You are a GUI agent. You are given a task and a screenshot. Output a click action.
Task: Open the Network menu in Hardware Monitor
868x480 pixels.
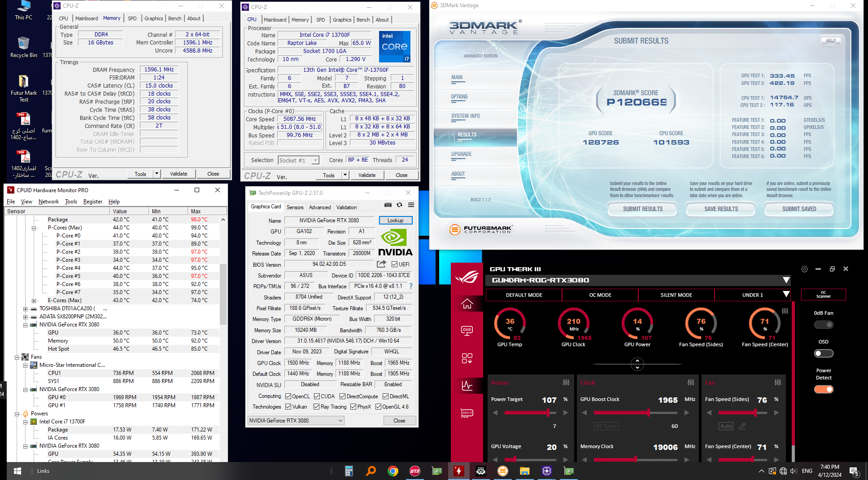[48, 202]
